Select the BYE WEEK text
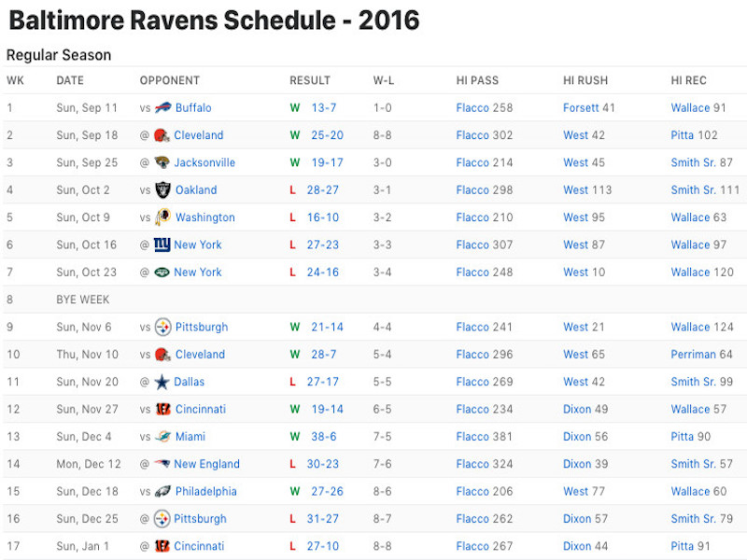 [83, 300]
